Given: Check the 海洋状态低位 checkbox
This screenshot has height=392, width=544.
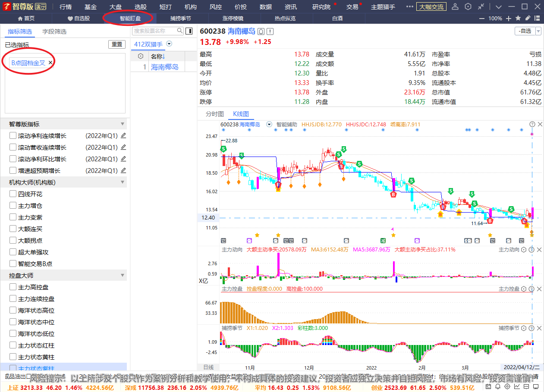Looking at the screenshot, I should point(13,334).
